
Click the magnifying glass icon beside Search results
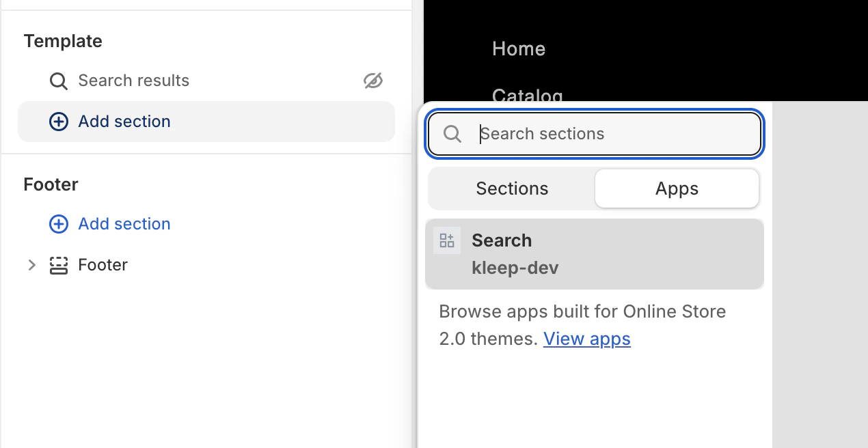coord(58,81)
